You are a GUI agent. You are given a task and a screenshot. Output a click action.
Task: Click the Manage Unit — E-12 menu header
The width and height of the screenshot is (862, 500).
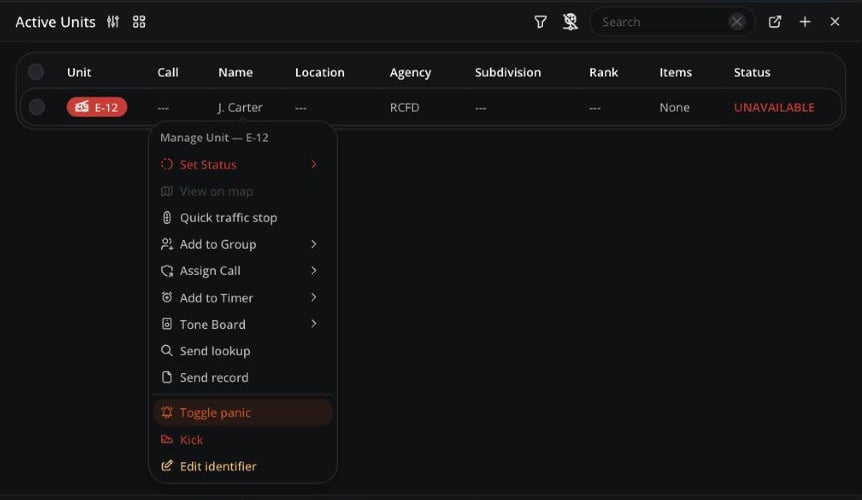pyautogui.click(x=214, y=137)
